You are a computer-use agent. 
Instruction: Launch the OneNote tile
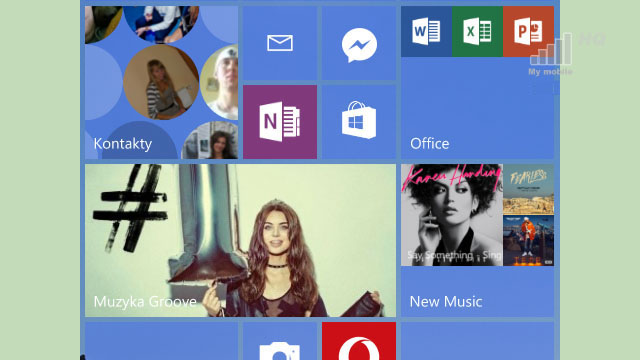pyautogui.click(x=280, y=122)
